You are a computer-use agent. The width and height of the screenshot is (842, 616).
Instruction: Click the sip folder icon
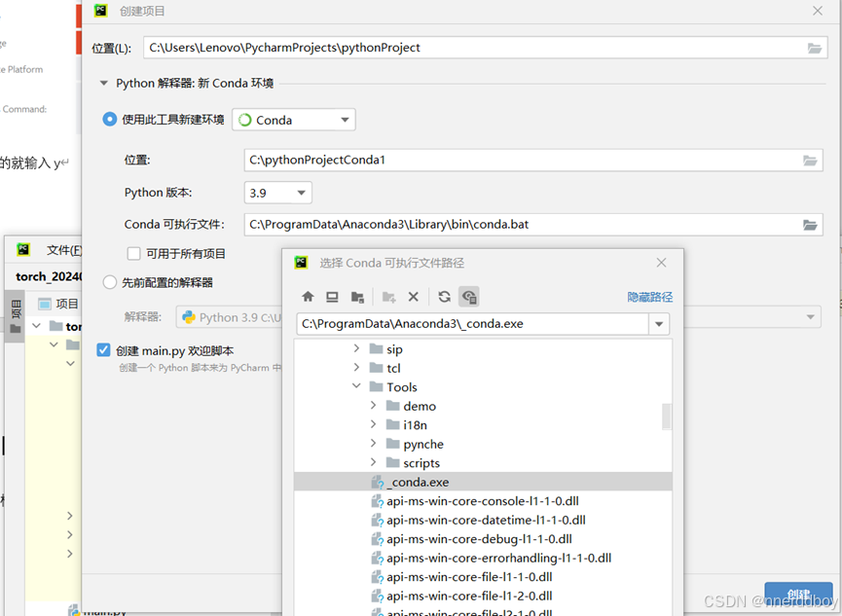pyautogui.click(x=377, y=349)
